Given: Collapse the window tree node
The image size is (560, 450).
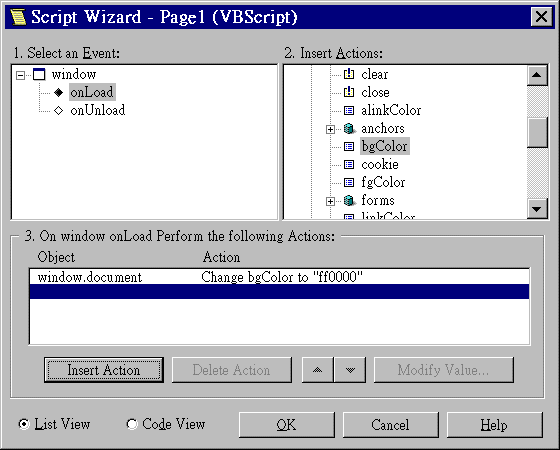Looking at the screenshot, I should [21, 75].
